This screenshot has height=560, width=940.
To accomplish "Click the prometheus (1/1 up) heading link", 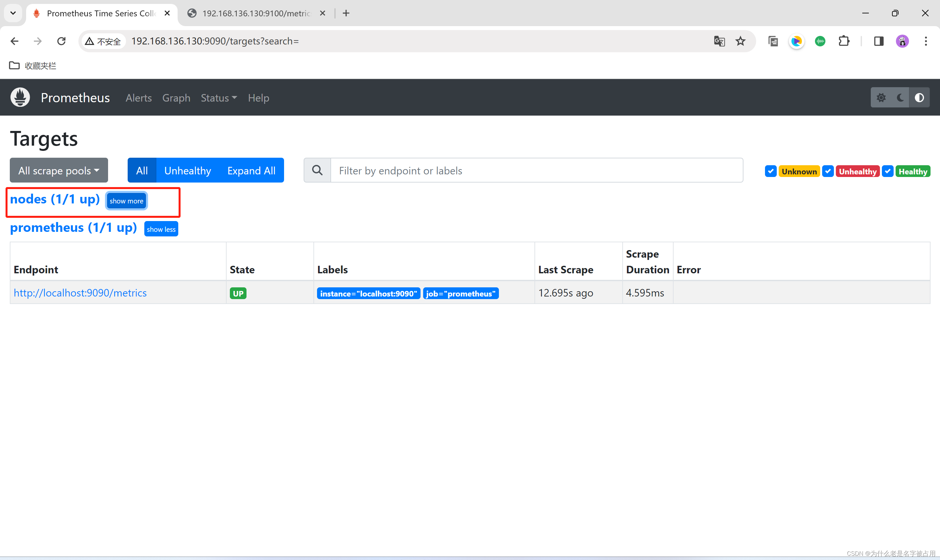I will (x=73, y=228).
